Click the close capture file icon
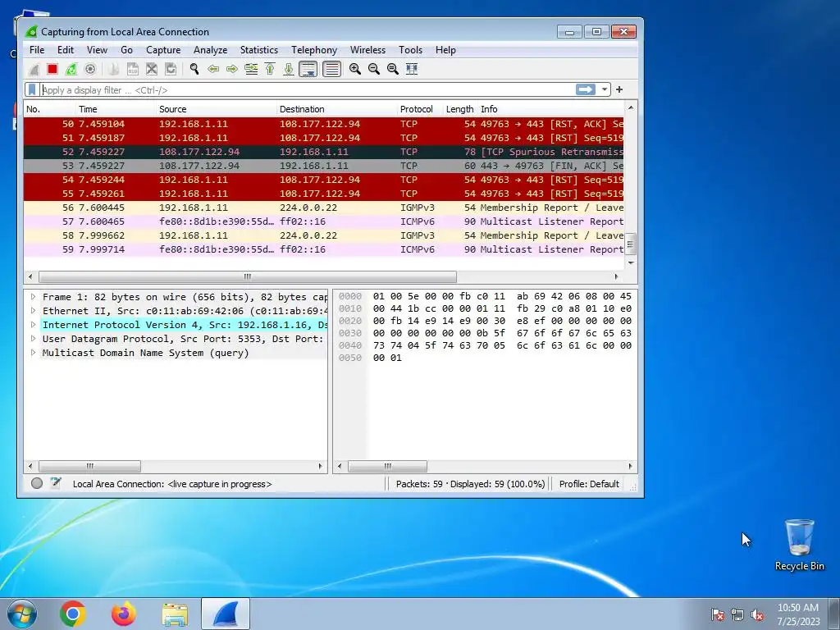This screenshot has width=840, height=630. pos(152,69)
